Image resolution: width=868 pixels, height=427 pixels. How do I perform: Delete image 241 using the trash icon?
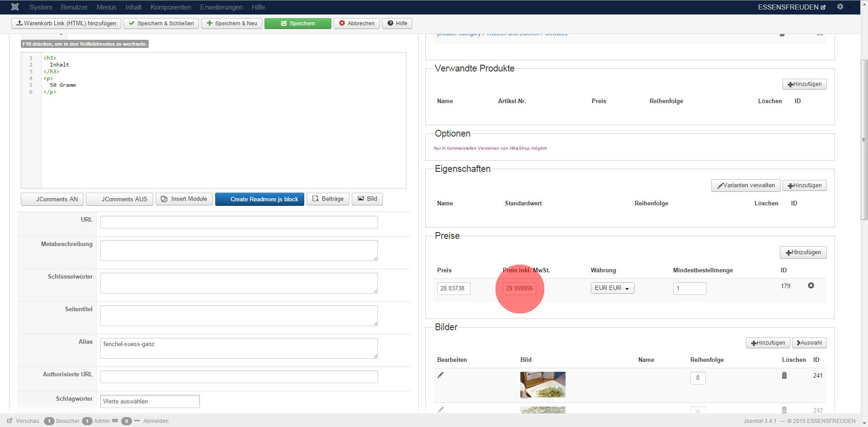click(x=784, y=375)
